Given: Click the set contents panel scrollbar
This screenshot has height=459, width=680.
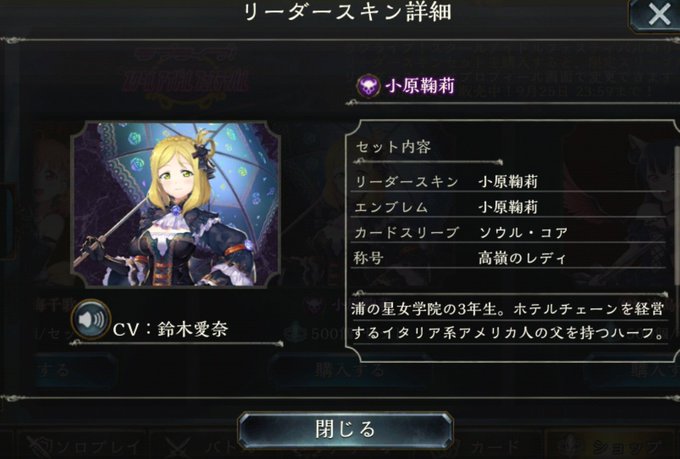Looking at the screenshot, I should [x=677, y=216].
